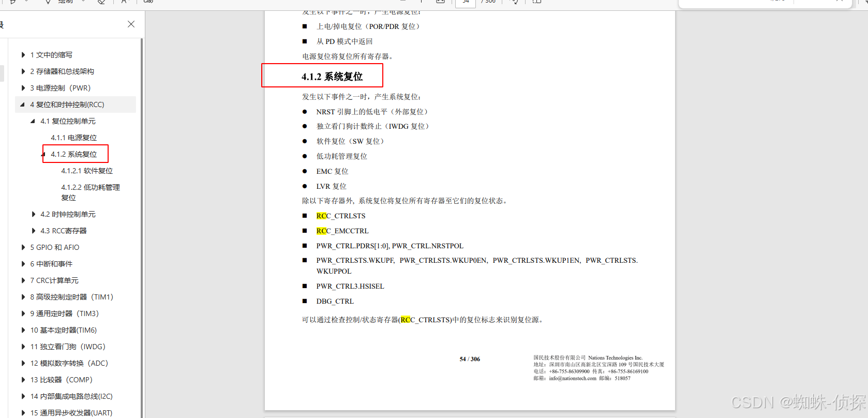The width and height of the screenshot is (868, 418).
Task: Click the DBG_CTRL bullet text
Action: 335,301
